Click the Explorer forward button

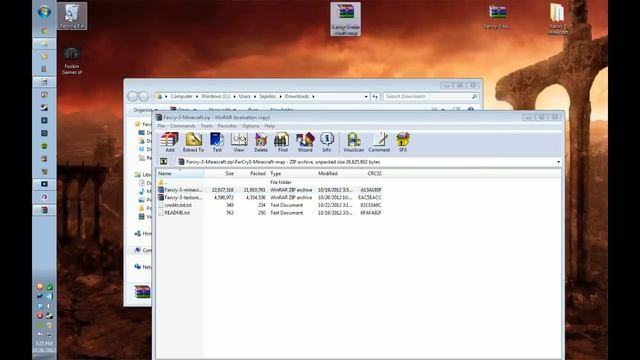click(x=144, y=96)
